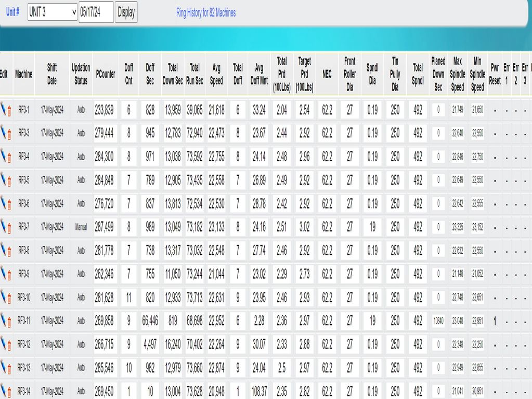This screenshot has height=399, width=532.
Task: Click the edit pen icon for RF3-1
Action: click(x=3, y=110)
